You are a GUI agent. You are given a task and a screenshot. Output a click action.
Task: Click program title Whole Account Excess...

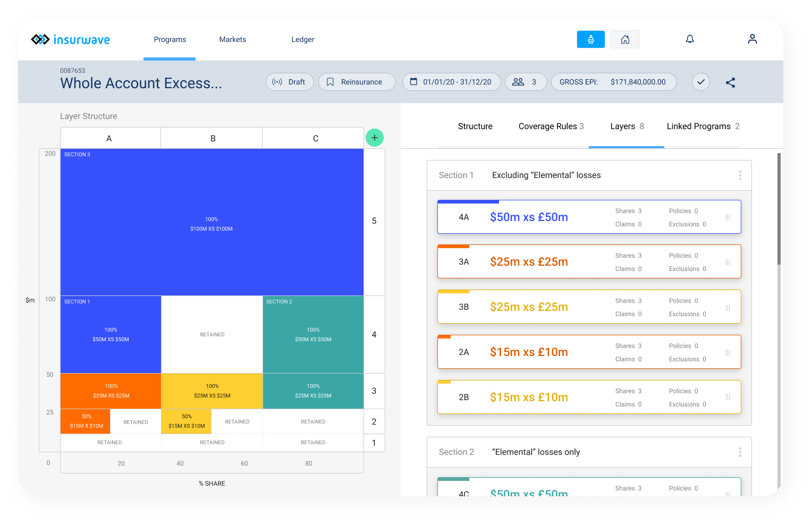[x=141, y=83]
